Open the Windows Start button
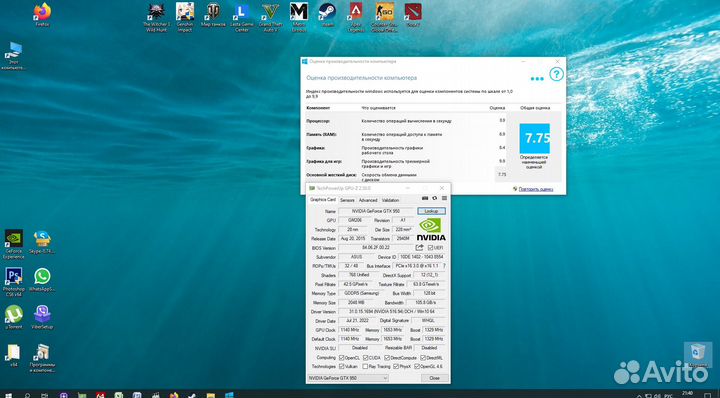 8,394
